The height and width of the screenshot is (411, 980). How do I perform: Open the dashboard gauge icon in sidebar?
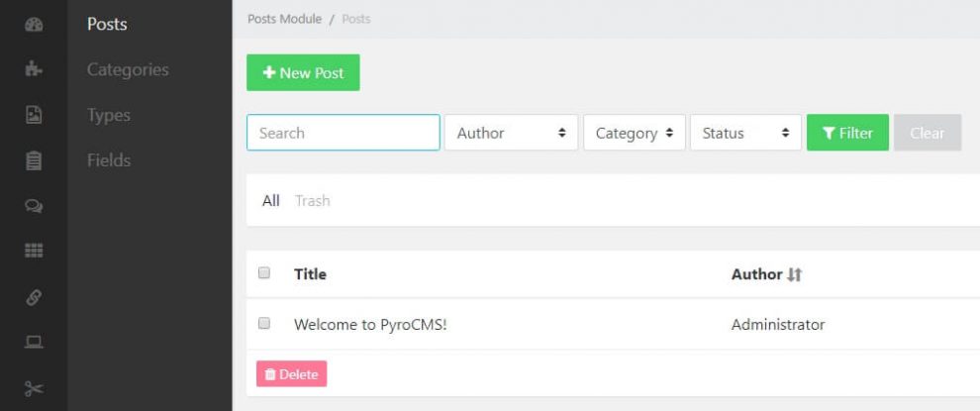pyautogui.click(x=34, y=24)
